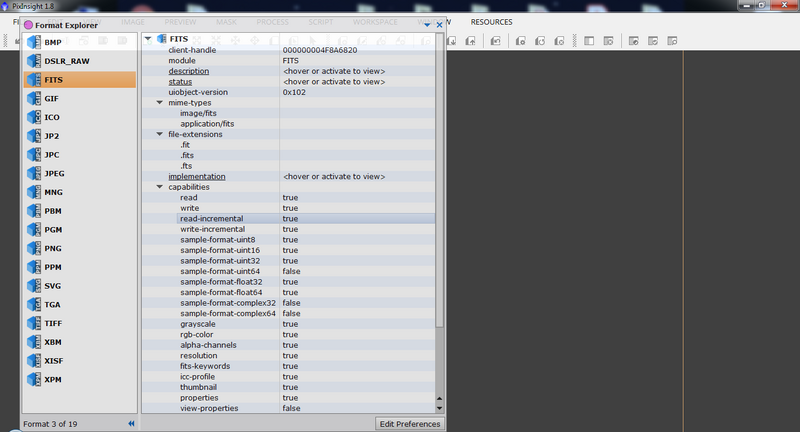
Task: Select the sample-format-float32 row
Action: pos(289,282)
